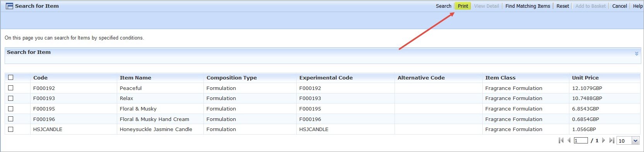Go to the previous results page

[x=569, y=140]
